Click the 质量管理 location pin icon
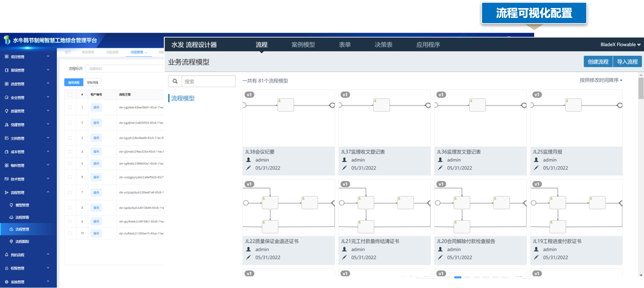The width and height of the screenshot is (644, 288). pos(7,111)
